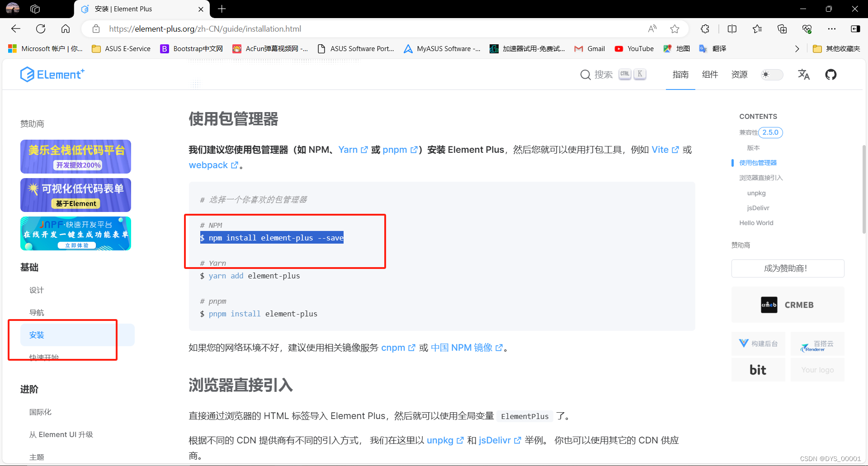Open Microsoft 帐户 bookmark
The width and height of the screenshot is (868, 466).
(x=46, y=49)
